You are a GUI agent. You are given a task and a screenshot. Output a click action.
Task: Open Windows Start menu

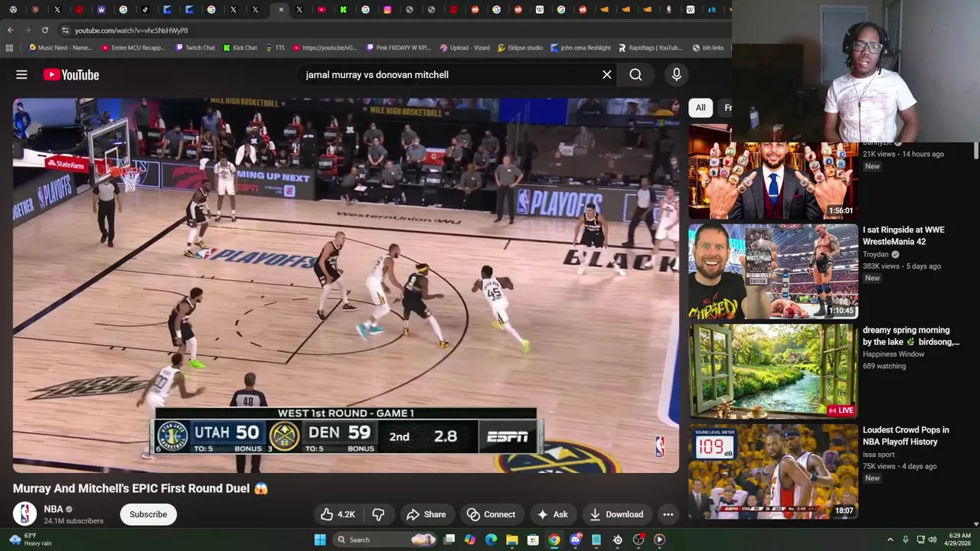pyautogui.click(x=320, y=540)
